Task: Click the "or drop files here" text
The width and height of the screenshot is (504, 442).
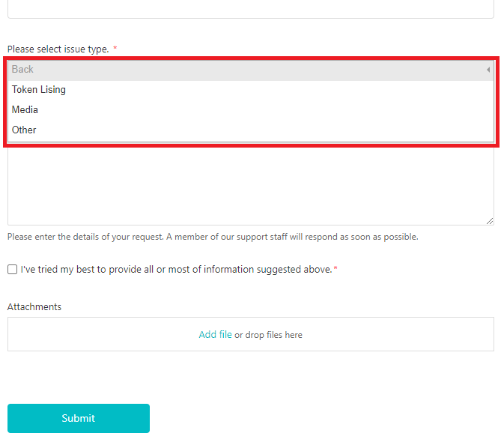Action: click(x=269, y=335)
